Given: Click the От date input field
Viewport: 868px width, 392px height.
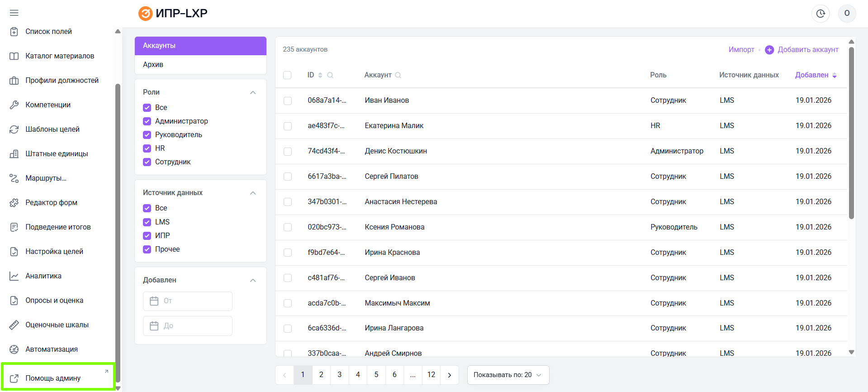Looking at the screenshot, I should point(188,301).
